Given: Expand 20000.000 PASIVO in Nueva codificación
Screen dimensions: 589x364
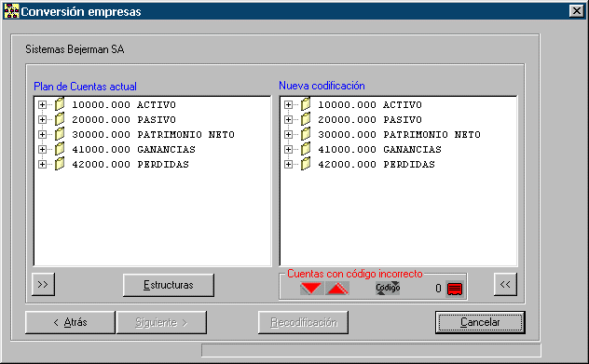Looking at the screenshot, I should coord(289,120).
